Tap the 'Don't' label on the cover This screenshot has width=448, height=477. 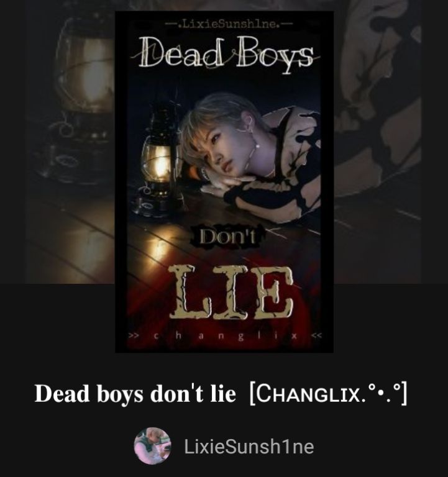coord(226,237)
